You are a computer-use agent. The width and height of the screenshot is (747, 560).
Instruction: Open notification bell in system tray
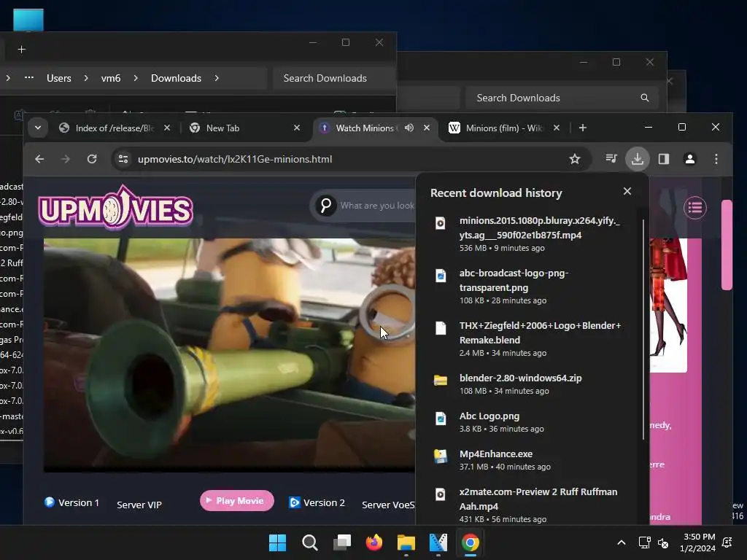point(727,542)
